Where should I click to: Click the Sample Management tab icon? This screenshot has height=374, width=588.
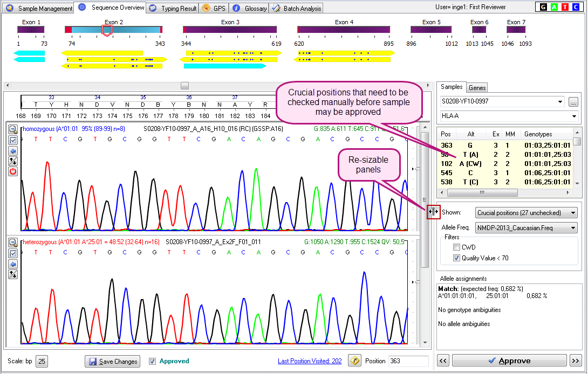pos(10,8)
